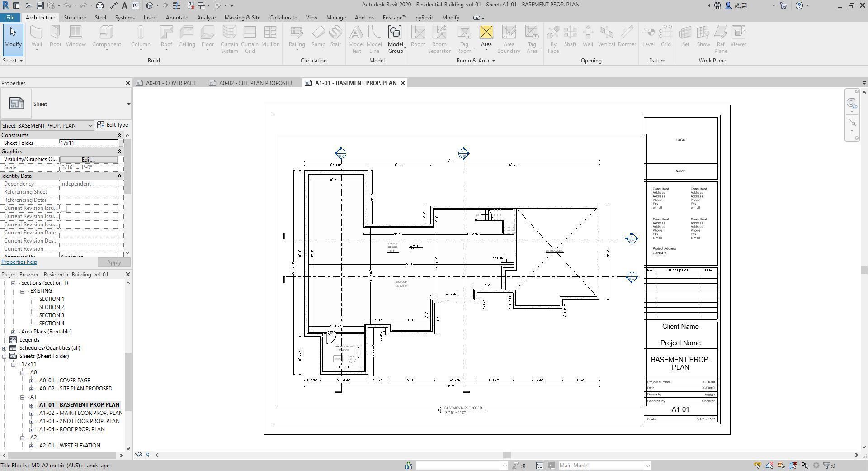Open the Main Model design options dropdown
The height and width of the screenshot is (471, 868).
point(604,466)
